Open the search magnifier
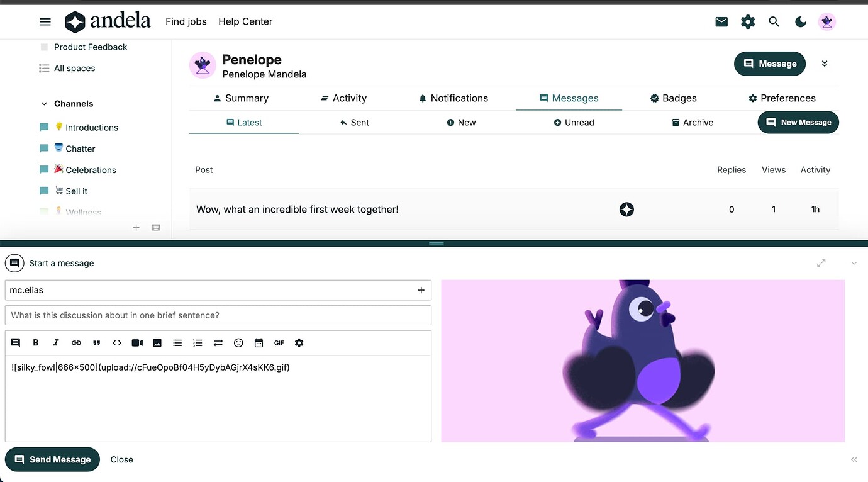868x482 pixels. coord(774,21)
